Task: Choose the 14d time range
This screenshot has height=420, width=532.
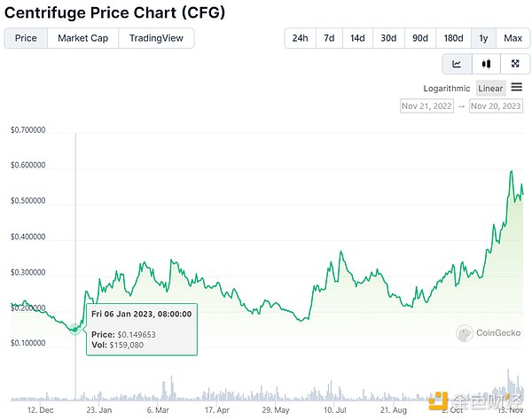Action: 357,38
